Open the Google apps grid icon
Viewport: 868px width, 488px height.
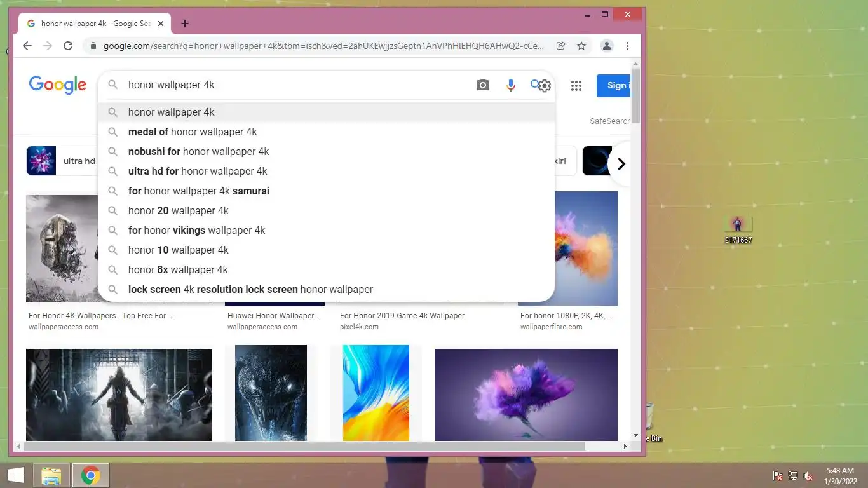576,86
